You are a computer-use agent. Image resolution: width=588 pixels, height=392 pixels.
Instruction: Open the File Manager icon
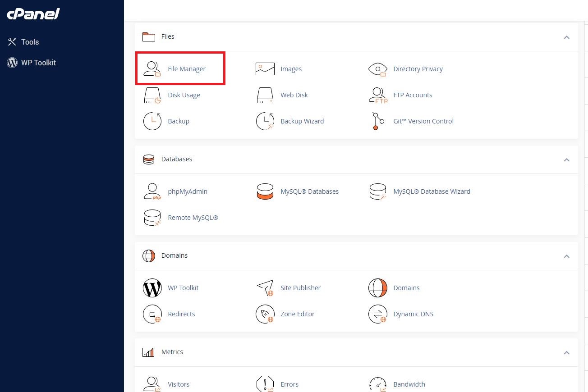[152, 69]
